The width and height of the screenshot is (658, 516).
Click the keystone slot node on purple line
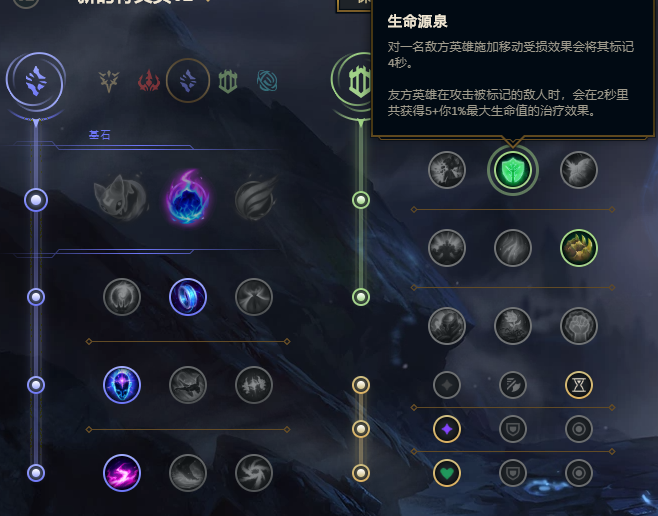click(36, 200)
